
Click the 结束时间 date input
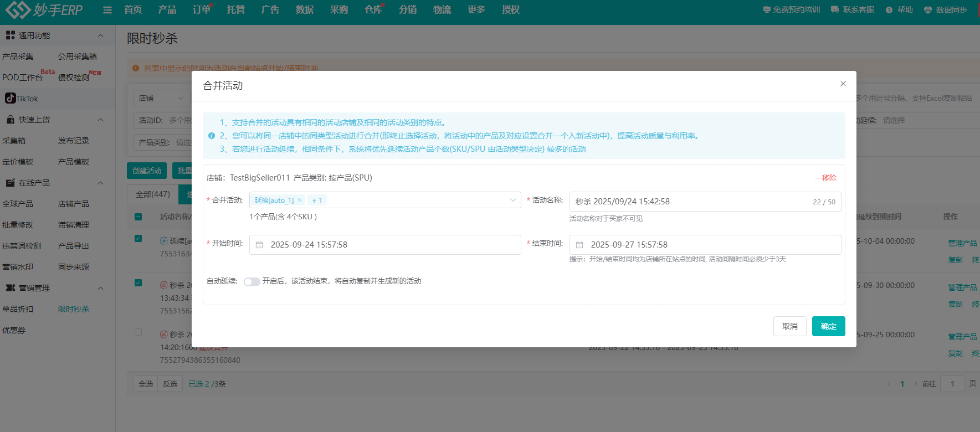point(705,245)
